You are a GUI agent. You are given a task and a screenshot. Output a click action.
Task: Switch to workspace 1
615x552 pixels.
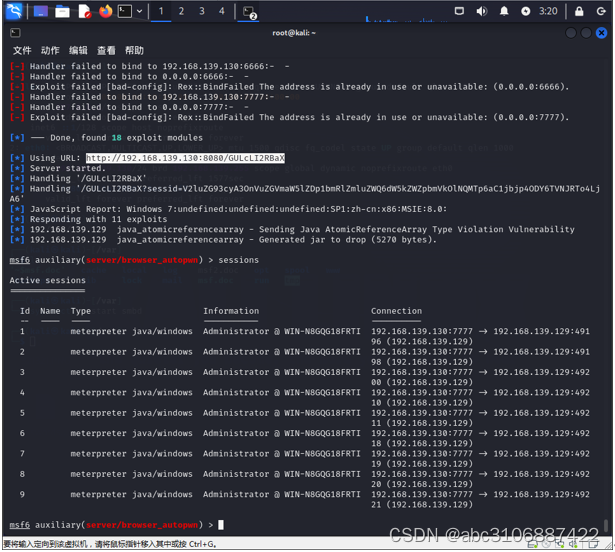click(x=161, y=11)
